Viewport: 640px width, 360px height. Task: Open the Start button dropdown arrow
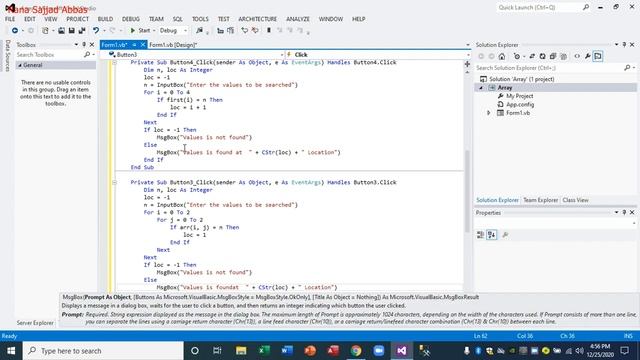point(154,31)
